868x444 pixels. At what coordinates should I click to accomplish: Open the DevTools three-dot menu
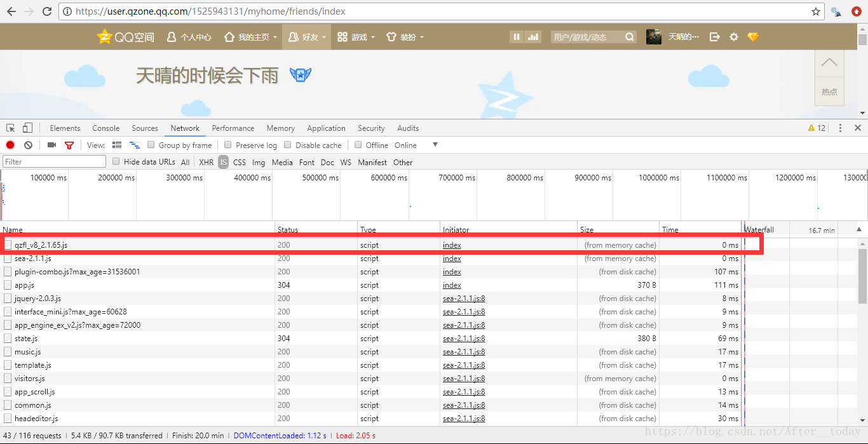840,128
